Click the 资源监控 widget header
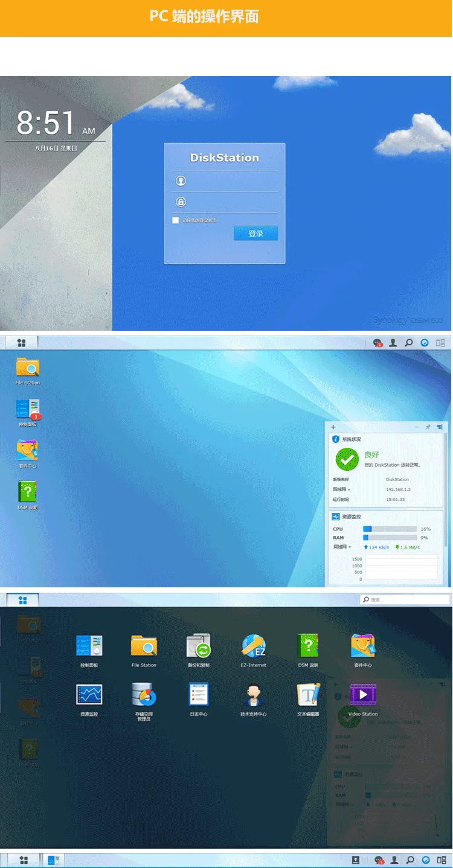Viewport: 453px width, 868px height. [385, 517]
